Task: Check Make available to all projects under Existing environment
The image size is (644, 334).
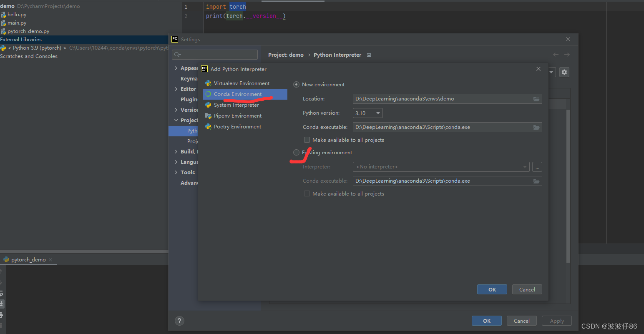Action: (x=307, y=193)
